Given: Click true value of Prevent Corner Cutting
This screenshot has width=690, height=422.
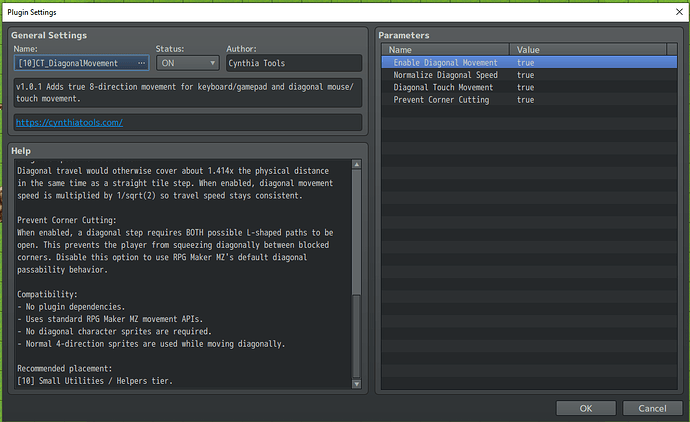Looking at the screenshot, I should tap(525, 100).
